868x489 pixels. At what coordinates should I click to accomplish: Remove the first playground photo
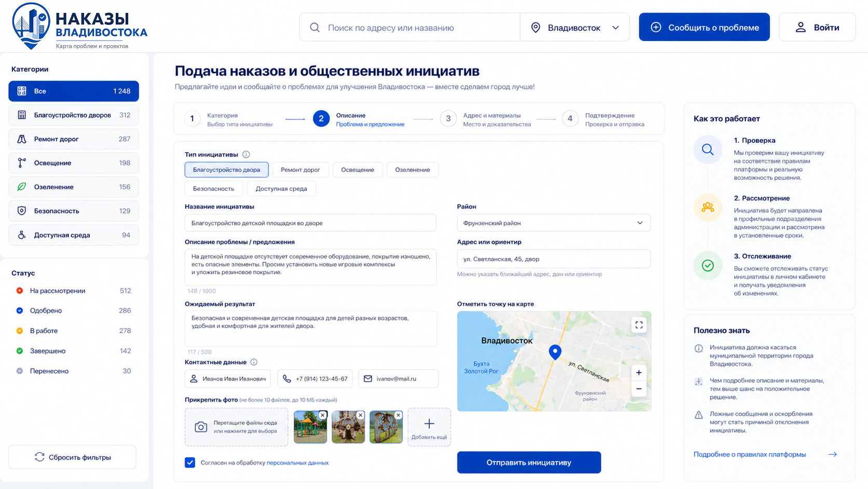tap(323, 415)
